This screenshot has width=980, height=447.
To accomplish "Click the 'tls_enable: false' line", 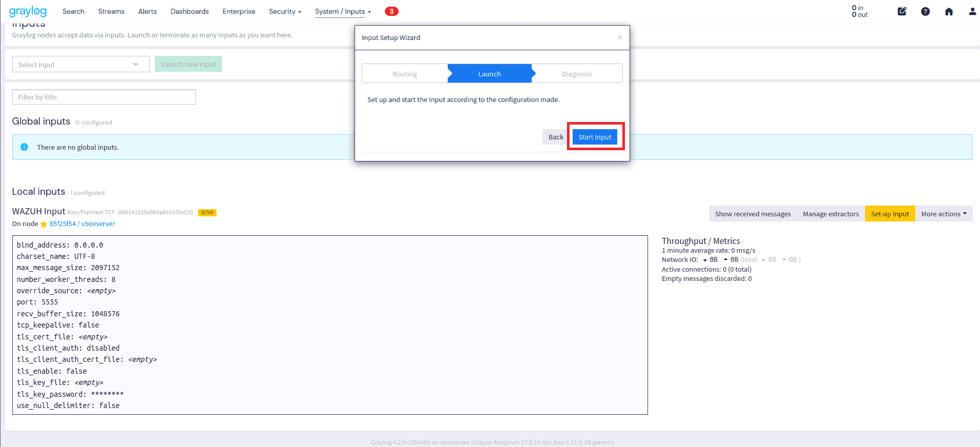I will [x=52, y=371].
